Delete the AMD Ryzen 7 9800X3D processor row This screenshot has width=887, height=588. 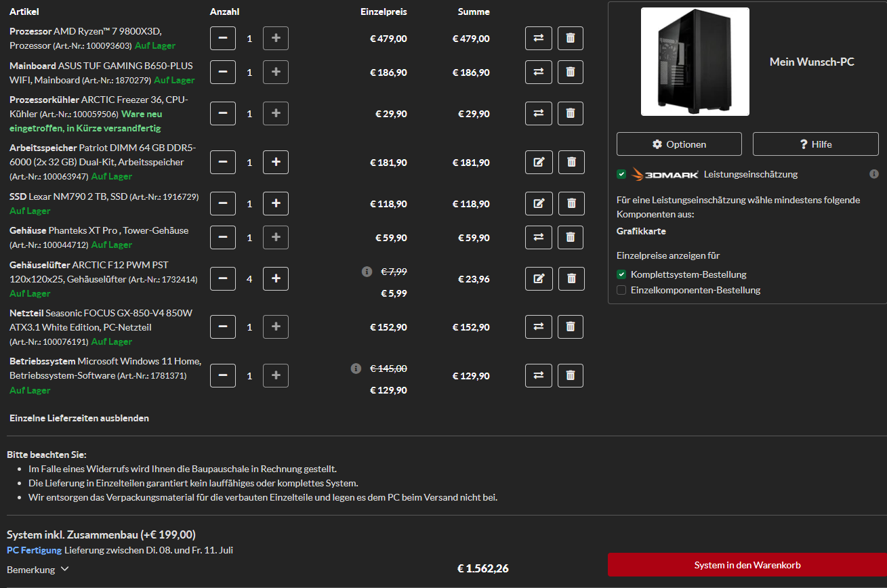571,39
